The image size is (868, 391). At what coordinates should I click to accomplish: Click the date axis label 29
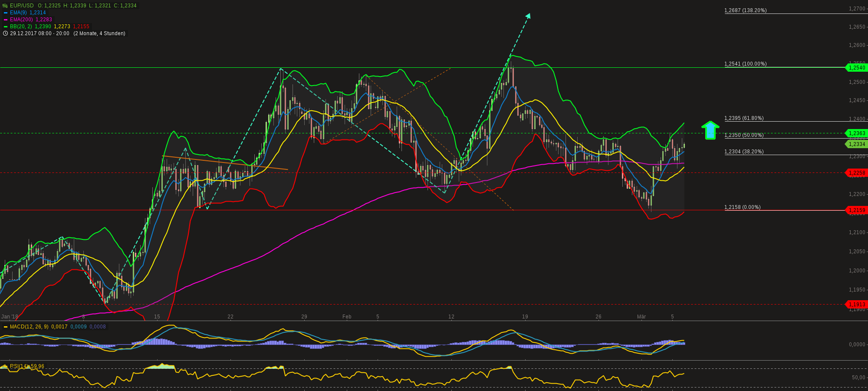[x=304, y=317]
